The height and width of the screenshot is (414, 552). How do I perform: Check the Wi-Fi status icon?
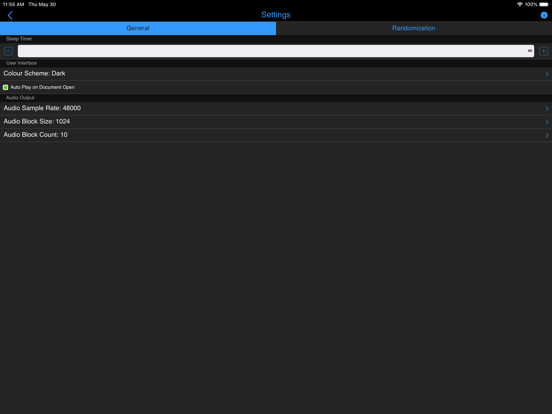[x=520, y=4]
